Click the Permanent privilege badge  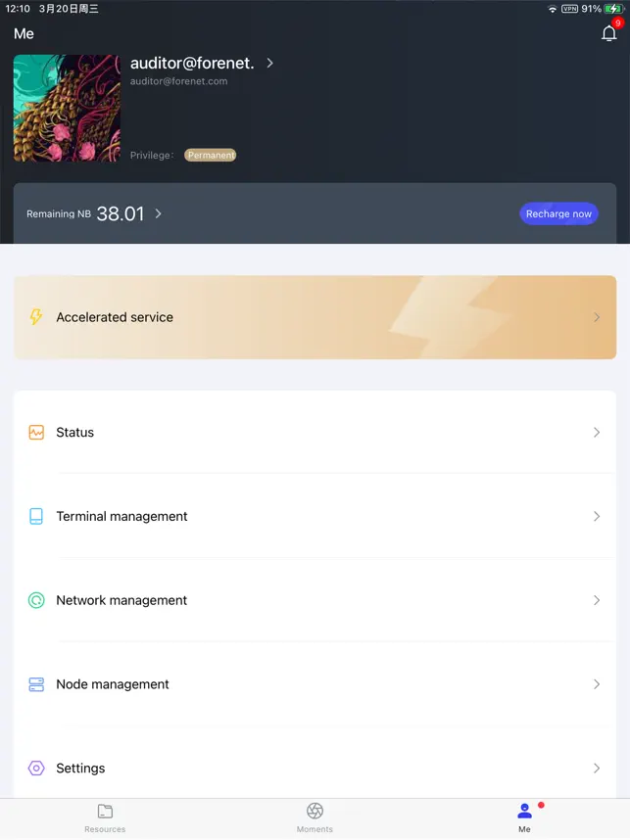(x=211, y=156)
